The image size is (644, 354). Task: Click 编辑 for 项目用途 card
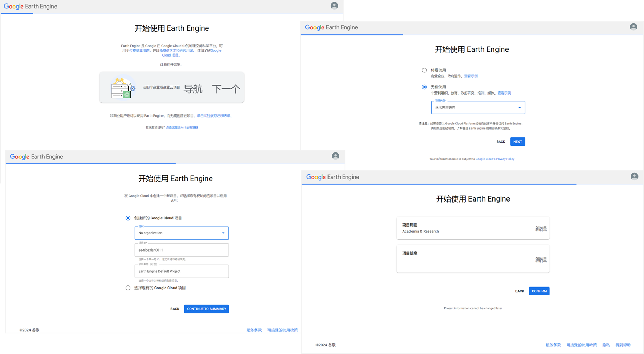[x=541, y=229]
